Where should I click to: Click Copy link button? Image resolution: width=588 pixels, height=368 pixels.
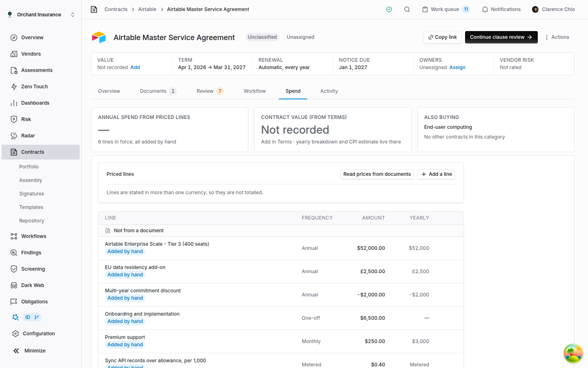click(x=442, y=37)
